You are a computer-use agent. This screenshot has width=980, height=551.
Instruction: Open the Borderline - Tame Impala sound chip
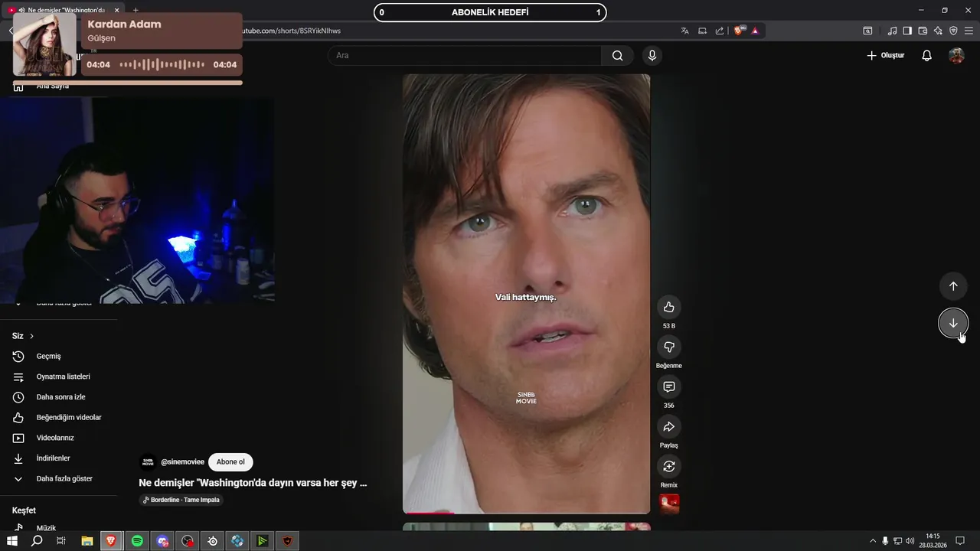click(x=181, y=500)
